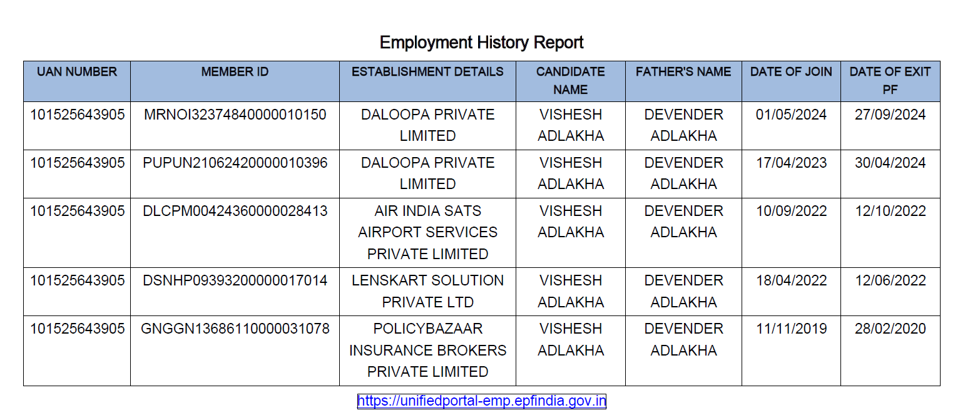Click the ESTABLISHMENT DETAILS header cell
980x420 pixels.
[x=427, y=72]
